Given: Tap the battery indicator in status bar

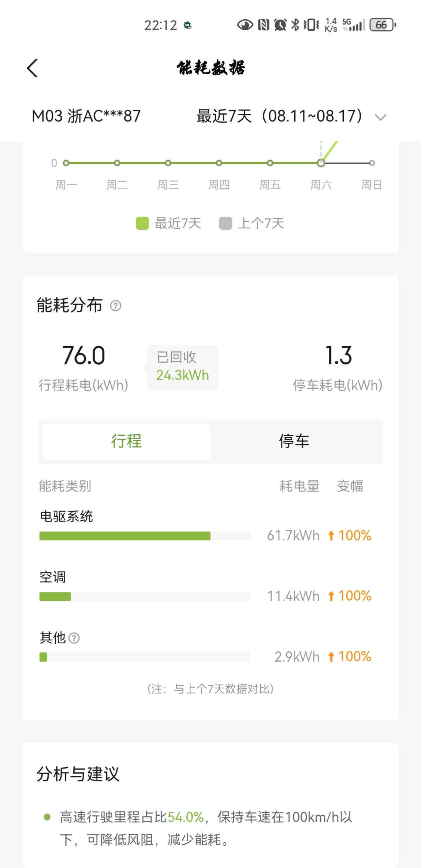Looking at the screenshot, I should tap(383, 25).
